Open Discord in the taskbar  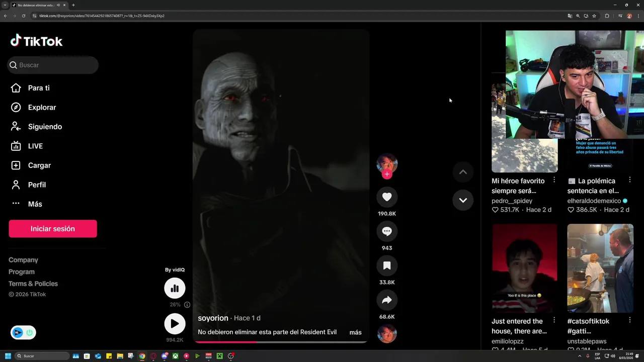[x=164, y=356]
